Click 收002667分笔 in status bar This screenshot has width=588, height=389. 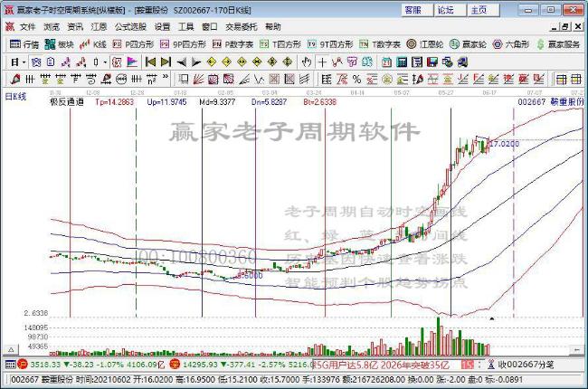[526, 365]
